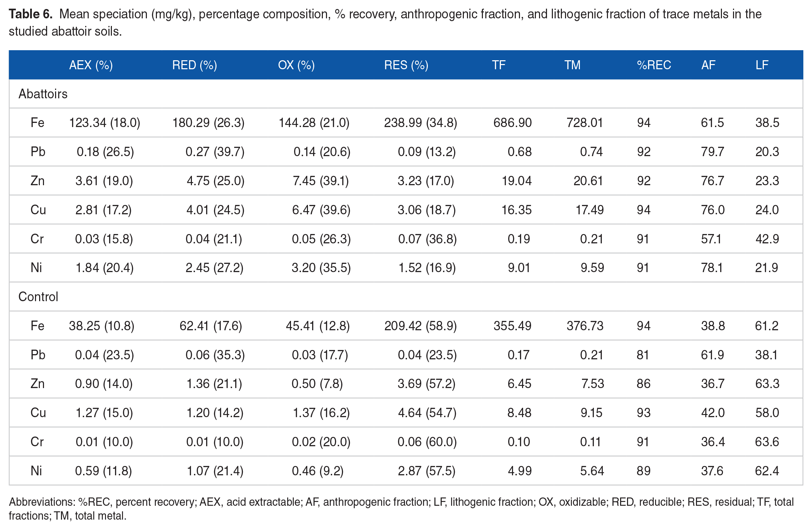Image resolution: width=812 pixels, height=530 pixels.
Task: Select the cell showing 209.42 (58.9)
Action: [420, 326]
